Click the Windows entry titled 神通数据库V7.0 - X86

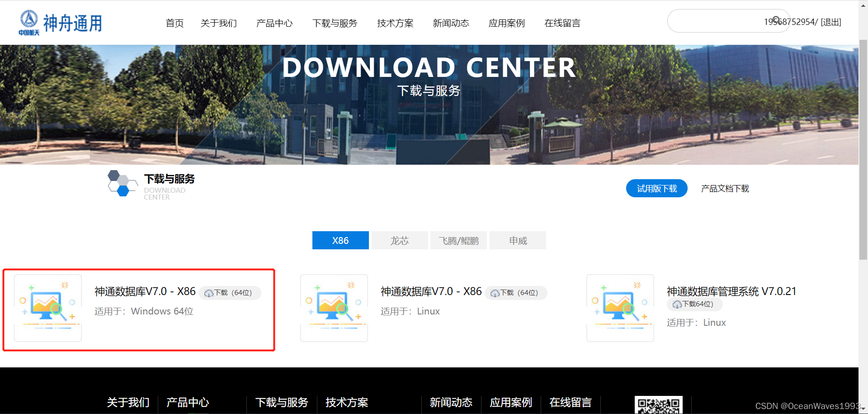145,291
